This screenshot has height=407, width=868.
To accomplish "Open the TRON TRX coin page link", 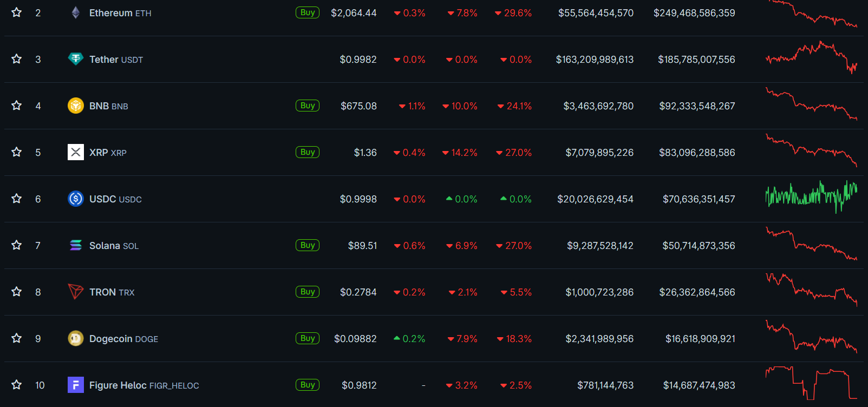I will point(112,292).
